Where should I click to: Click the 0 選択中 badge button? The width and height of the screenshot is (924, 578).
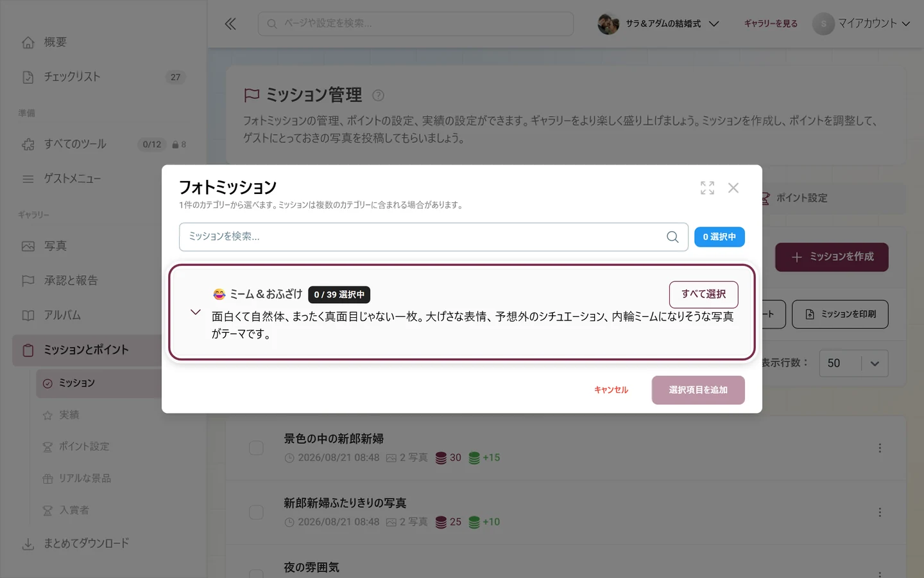(x=719, y=237)
